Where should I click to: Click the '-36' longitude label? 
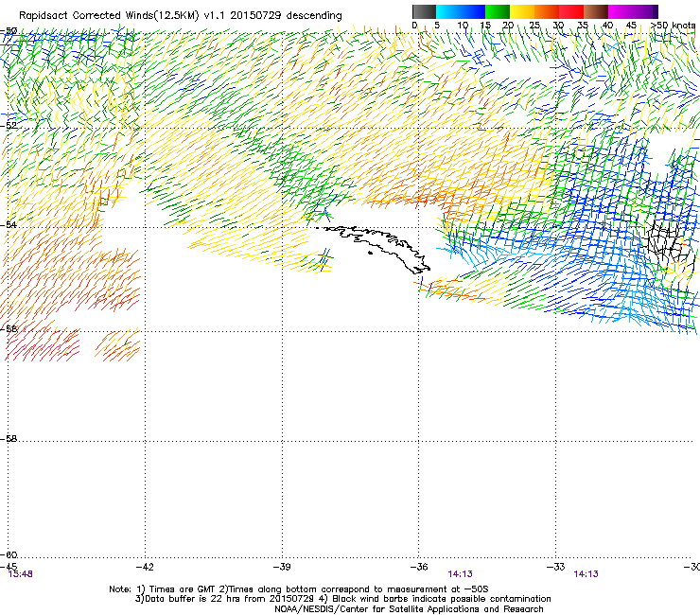[419, 567]
